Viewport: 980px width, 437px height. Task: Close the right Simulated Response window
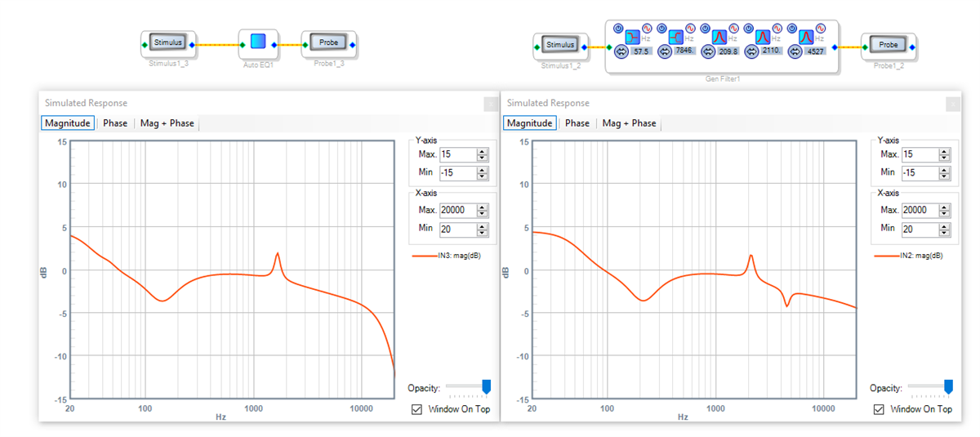(953, 104)
